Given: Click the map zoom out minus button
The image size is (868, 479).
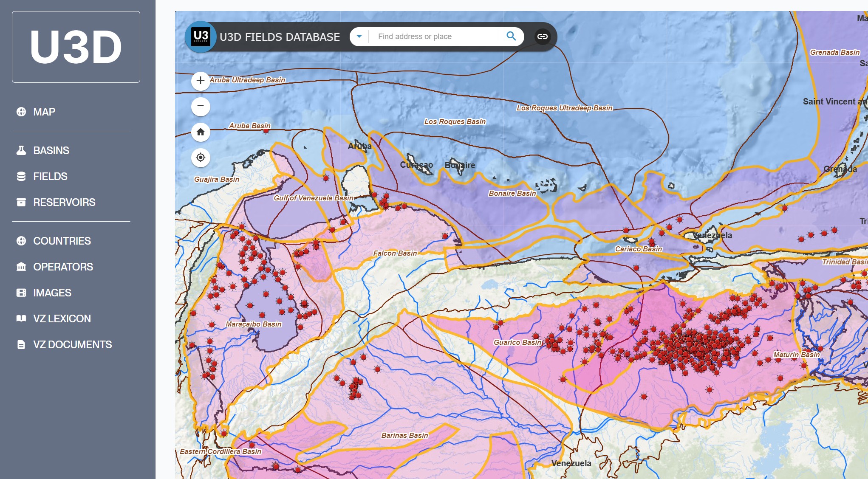Looking at the screenshot, I should [201, 106].
